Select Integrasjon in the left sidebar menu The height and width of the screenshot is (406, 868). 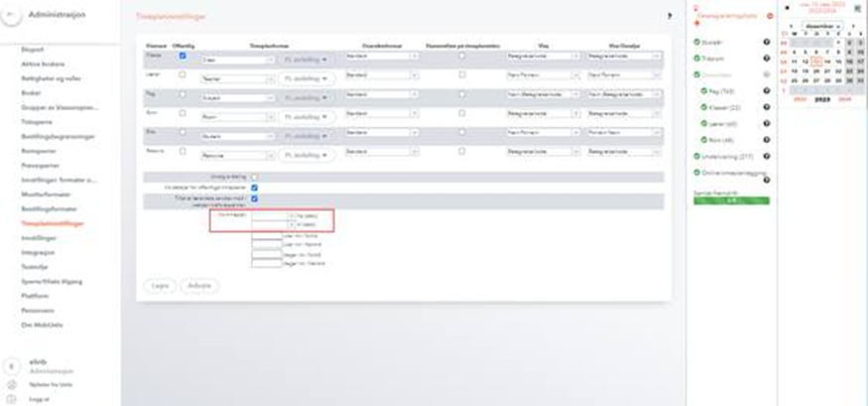(x=40, y=254)
